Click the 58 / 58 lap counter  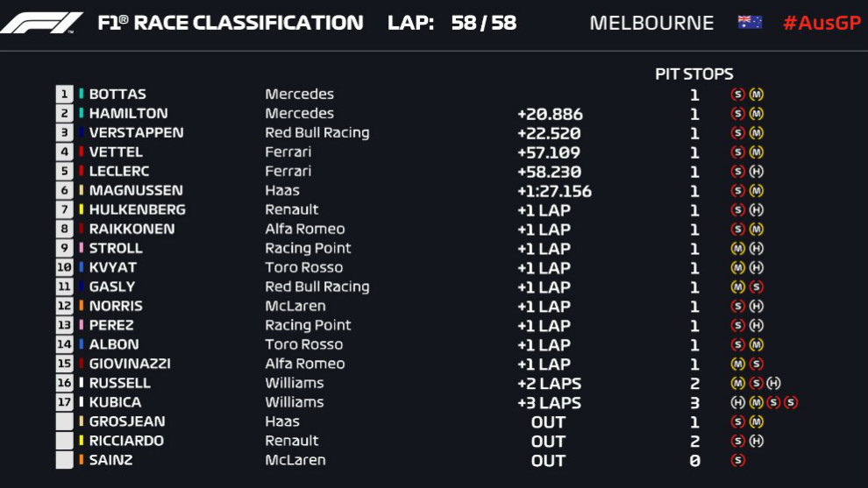pos(483,23)
